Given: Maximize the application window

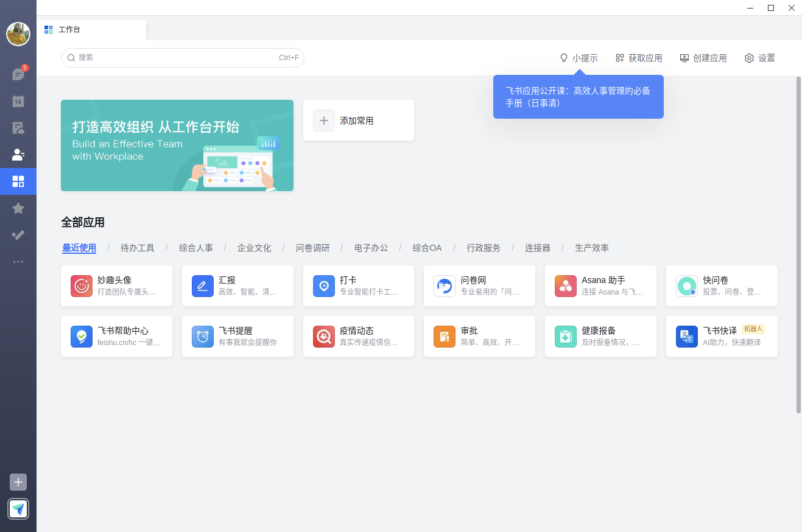Looking at the screenshot, I should click(771, 8).
